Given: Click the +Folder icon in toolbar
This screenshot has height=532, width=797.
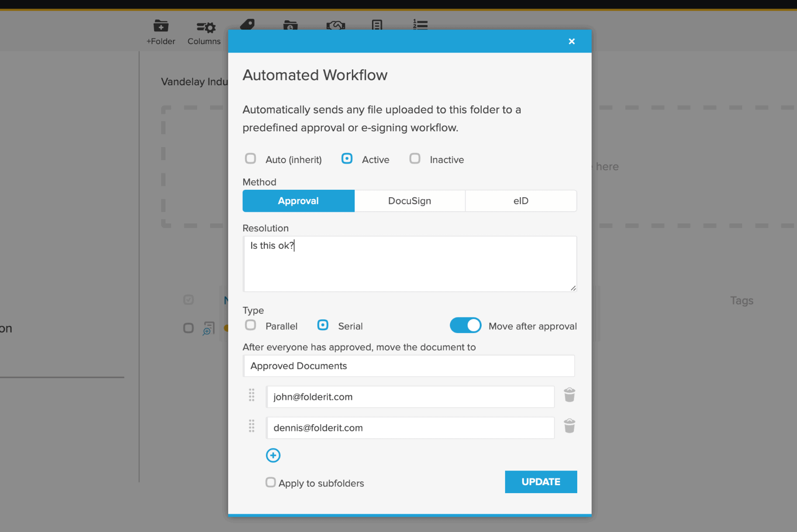Looking at the screenshot, I should pyautogui.click(x=161, y=27).
